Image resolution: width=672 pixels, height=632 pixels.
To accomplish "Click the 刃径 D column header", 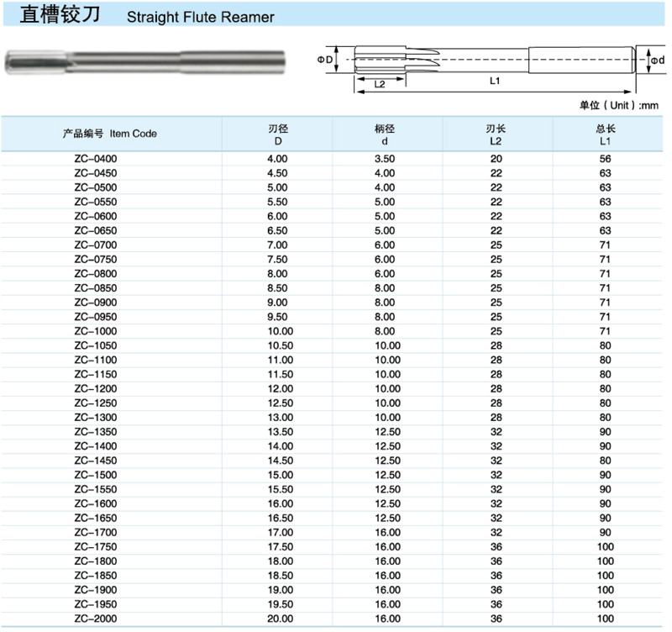I will 277,134.
